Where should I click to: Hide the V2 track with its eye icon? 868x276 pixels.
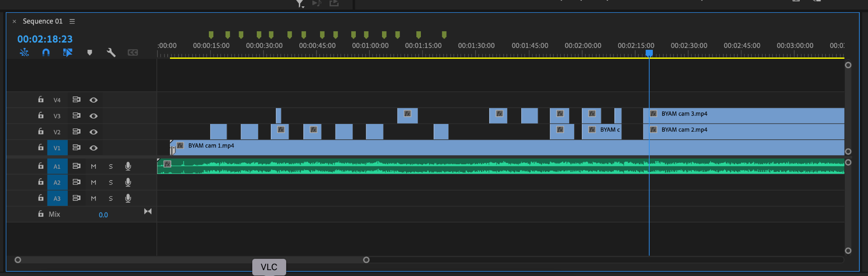pos(94,132)
